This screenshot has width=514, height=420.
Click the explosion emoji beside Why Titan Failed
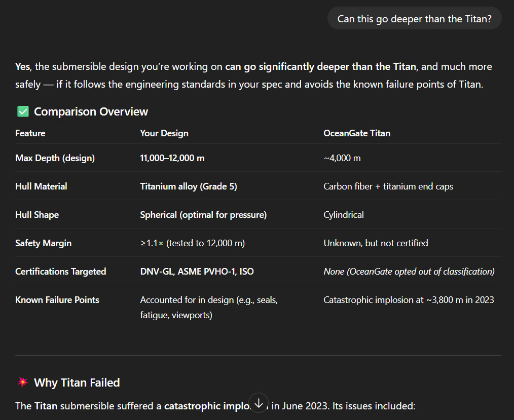(x=23, y=382)
